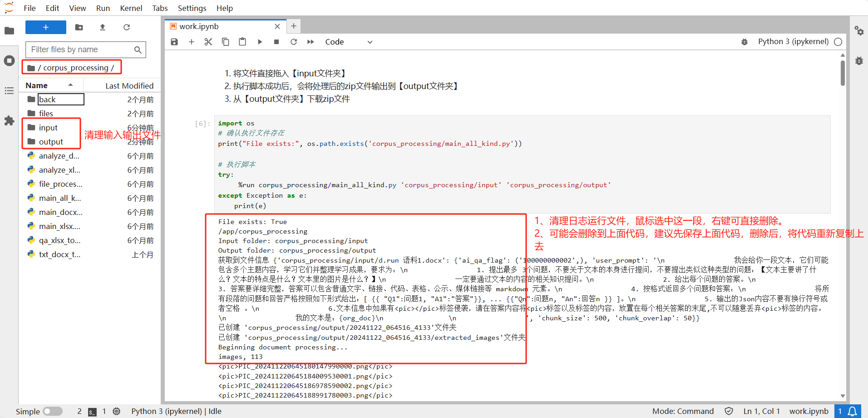Sort files by Name column header

37,85
